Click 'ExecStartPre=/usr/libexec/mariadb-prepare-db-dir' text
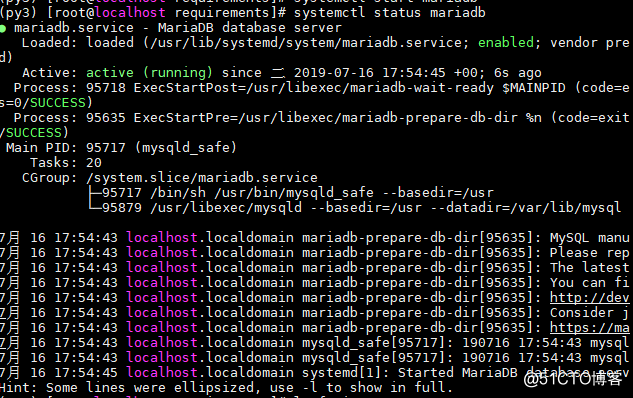This screenshot has width=633, height=398. (x=326, y=118)
